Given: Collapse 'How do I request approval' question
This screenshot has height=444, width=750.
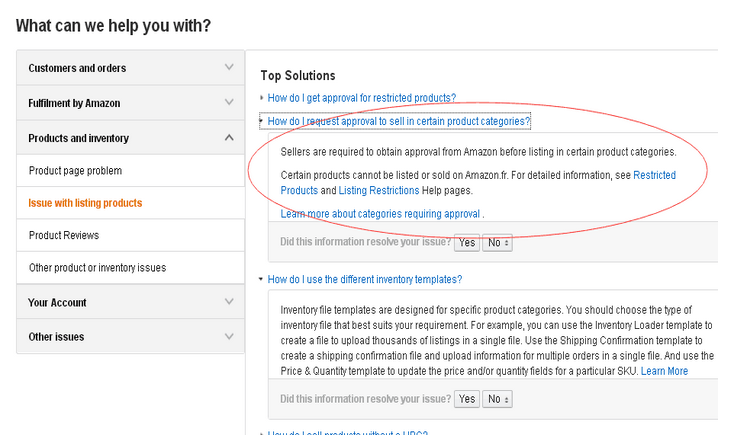Looking at the screenshot, I should tap(398, 121).
